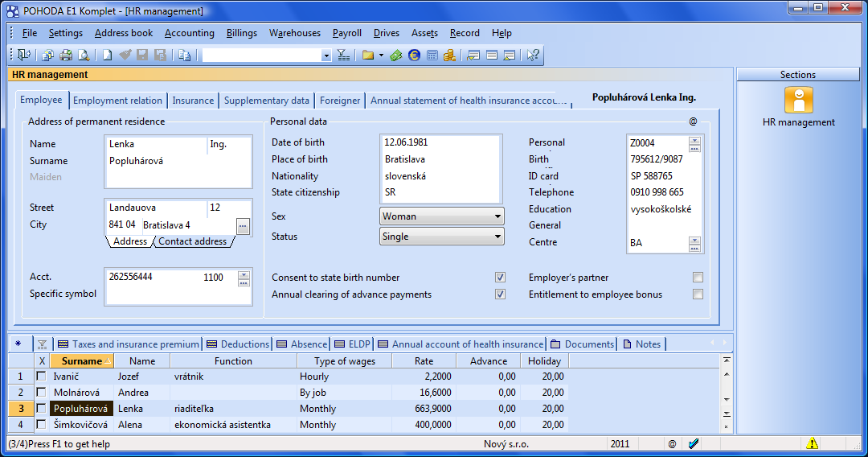This screenshot has height=457, width=868.
Task: Create a new record with blank page icon
Action: 108,55
